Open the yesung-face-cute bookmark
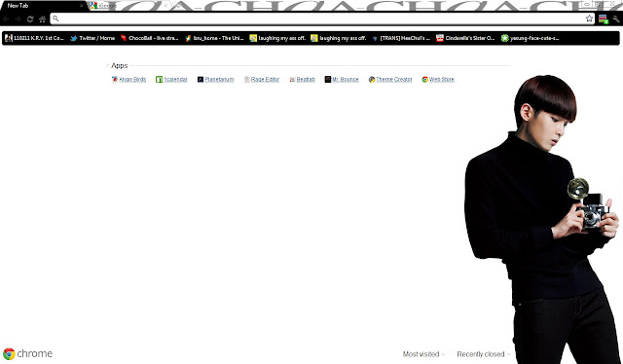Viewport: 623px width, 364px height. click(531, 38)
